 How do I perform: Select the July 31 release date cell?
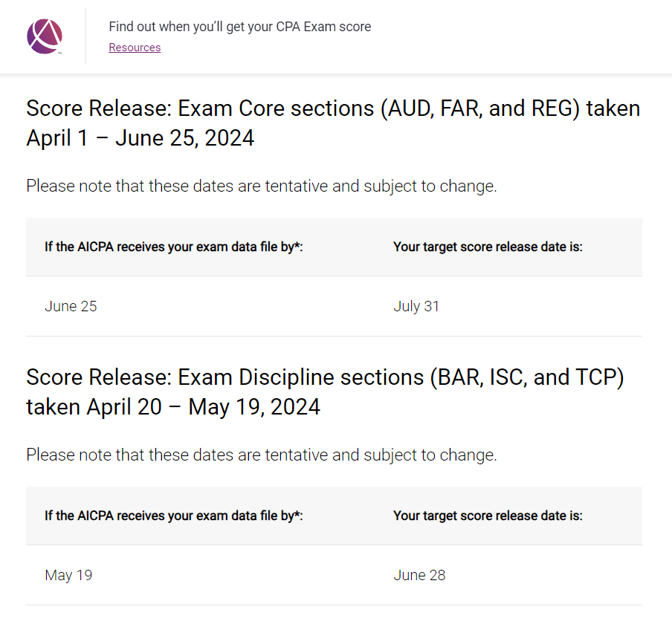(x=416, y=306)
